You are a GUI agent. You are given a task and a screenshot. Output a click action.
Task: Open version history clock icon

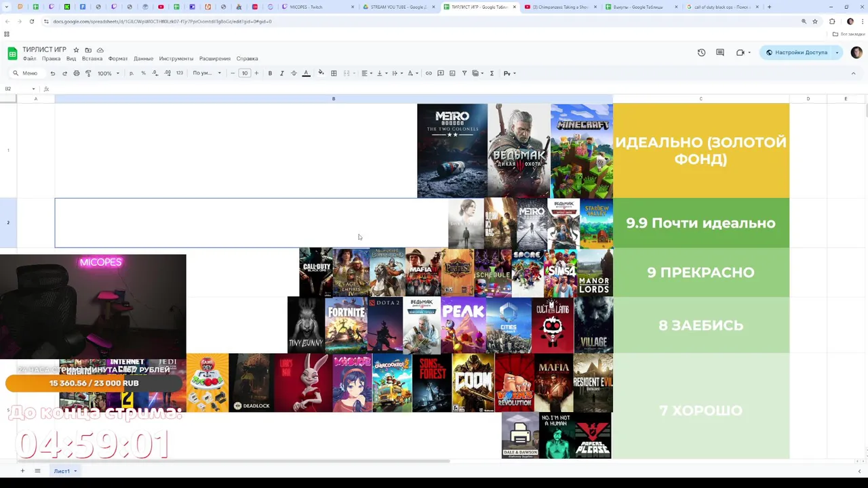701,52
